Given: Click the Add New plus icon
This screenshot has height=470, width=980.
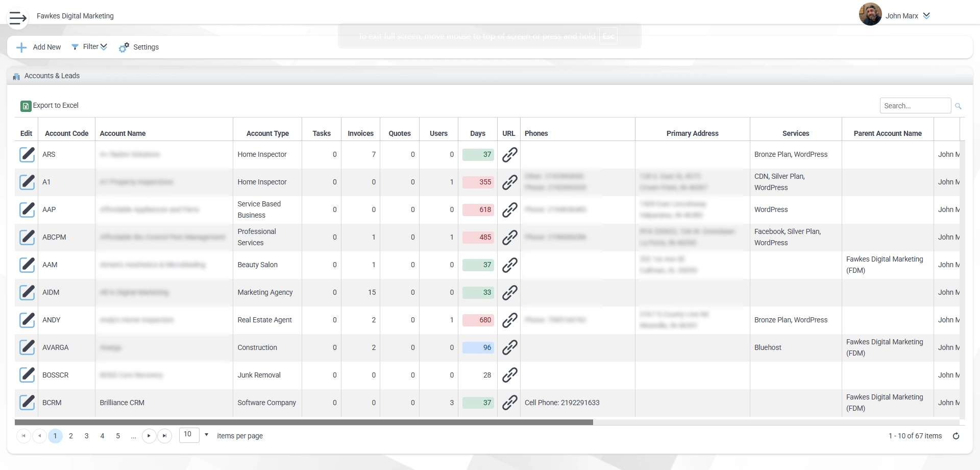Looking at the screenshot, I should (22, 47).
